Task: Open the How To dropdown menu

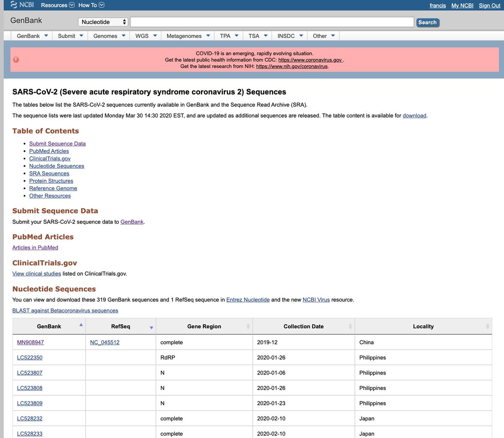Action: point(91,5)
